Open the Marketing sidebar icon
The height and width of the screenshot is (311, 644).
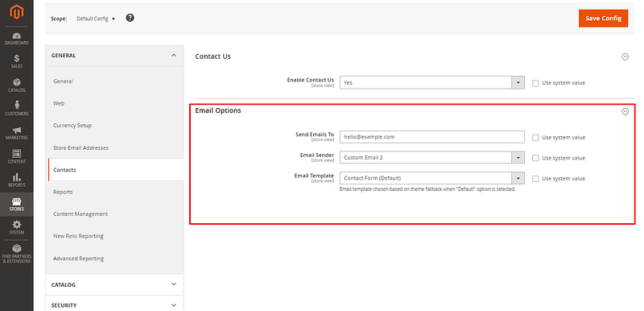coord(16,133)
